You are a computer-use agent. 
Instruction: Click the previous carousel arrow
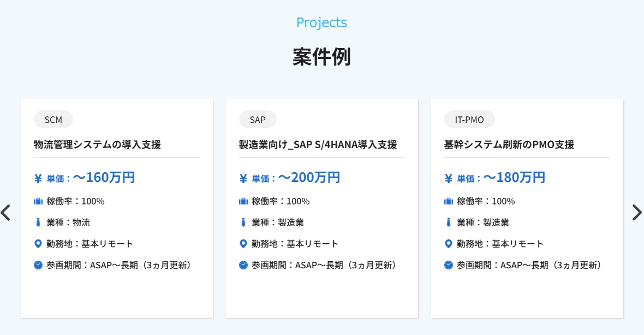point(6,212)
